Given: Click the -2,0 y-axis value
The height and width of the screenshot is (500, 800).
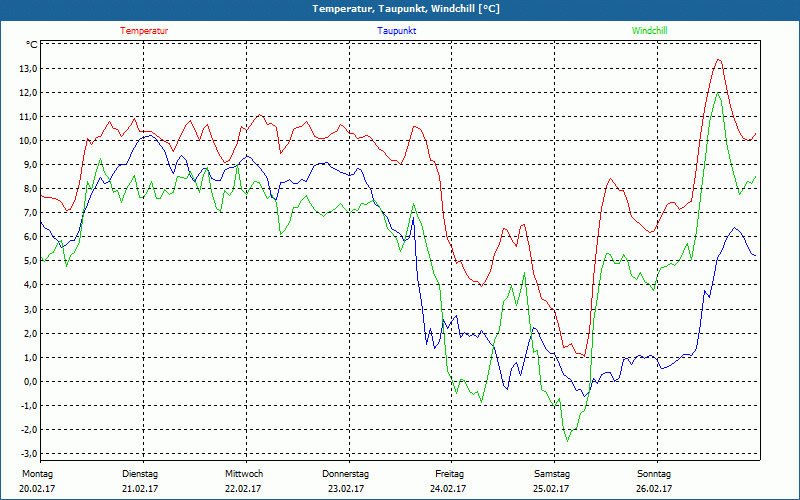Looking at the screenshot, I should pos(29,430).
